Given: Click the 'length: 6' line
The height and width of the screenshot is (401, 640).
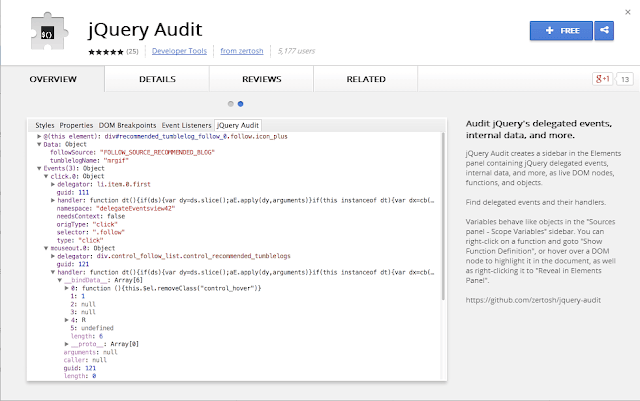Looking at the screenshot, I should pyautogui.click(x=87, y=336).
